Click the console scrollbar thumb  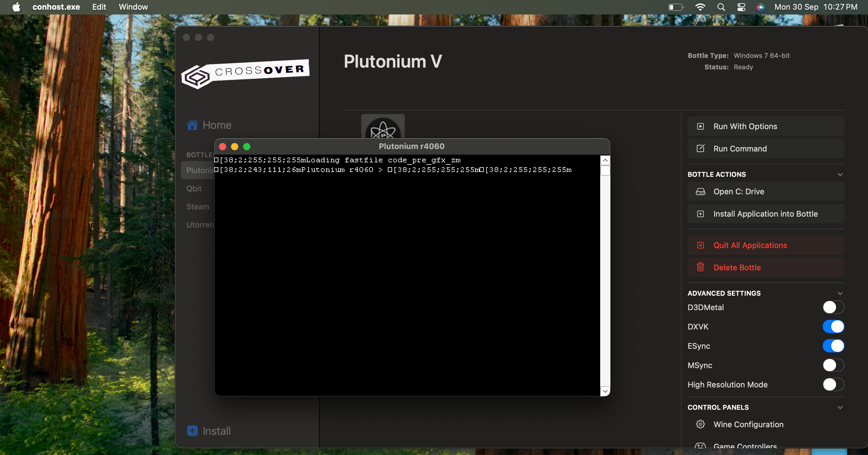(x=605, y=170)
